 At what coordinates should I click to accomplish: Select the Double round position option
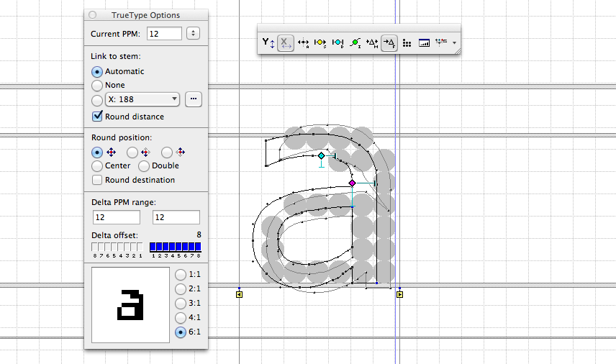[144, 166]
